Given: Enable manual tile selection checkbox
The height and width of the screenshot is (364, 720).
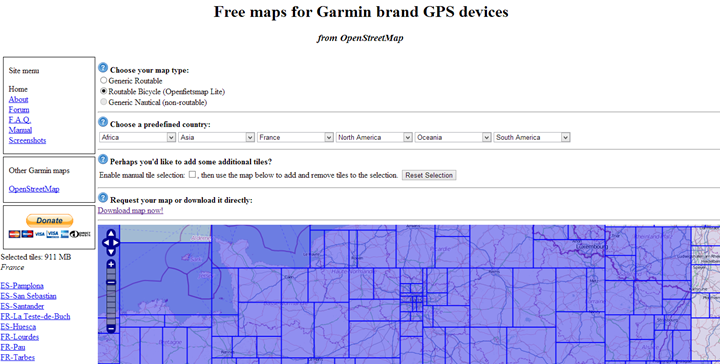Looking at the screenshot, I should tap(192, 174).
